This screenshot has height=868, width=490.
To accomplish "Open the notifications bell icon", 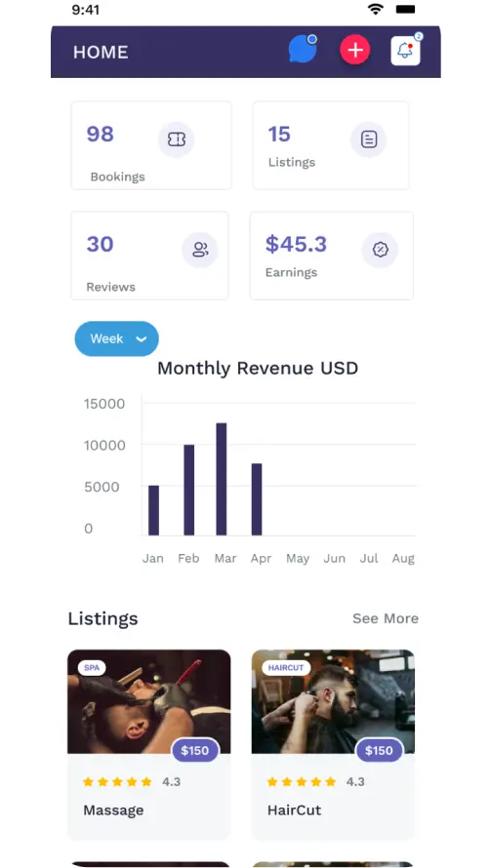I will pos(405,51).
